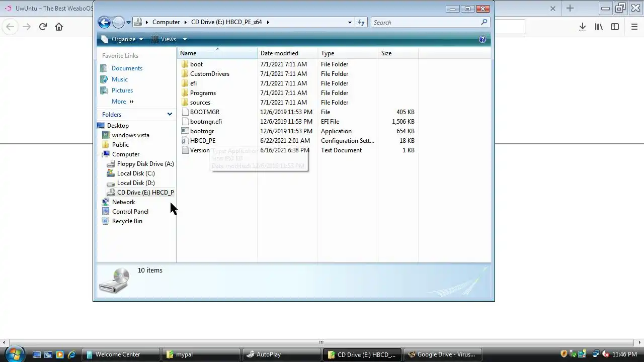The image size is (644, 362).
Task: Click the Views button
Action: 164,39
